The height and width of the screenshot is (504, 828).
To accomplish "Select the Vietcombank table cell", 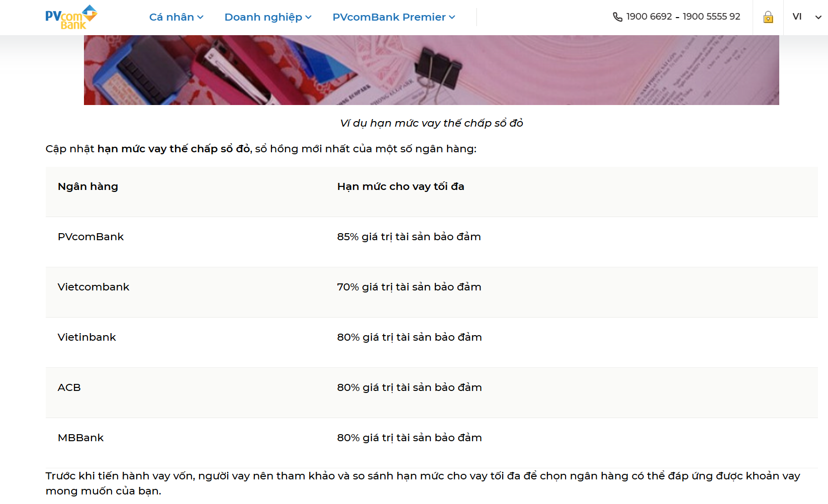I will coord(94,287).
